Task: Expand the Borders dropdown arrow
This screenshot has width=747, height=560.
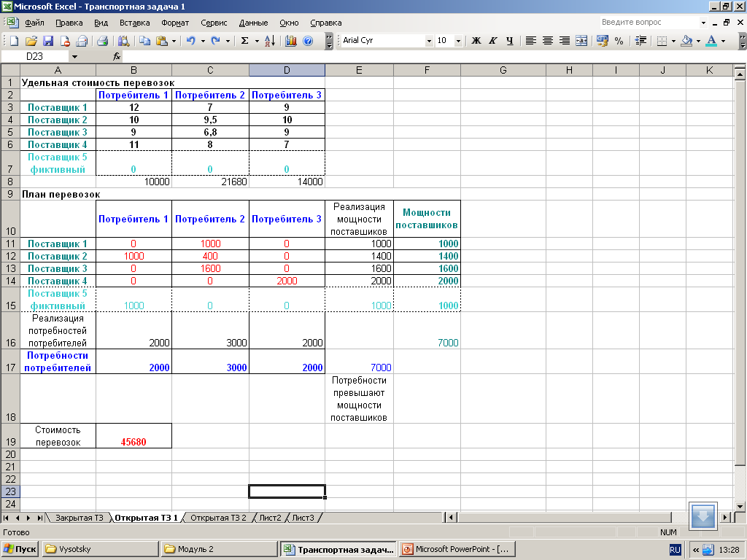Action: (673, 41)
